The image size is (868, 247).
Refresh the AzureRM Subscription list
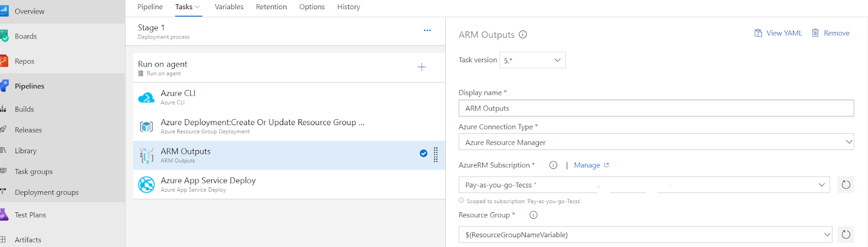pos(845,185)
